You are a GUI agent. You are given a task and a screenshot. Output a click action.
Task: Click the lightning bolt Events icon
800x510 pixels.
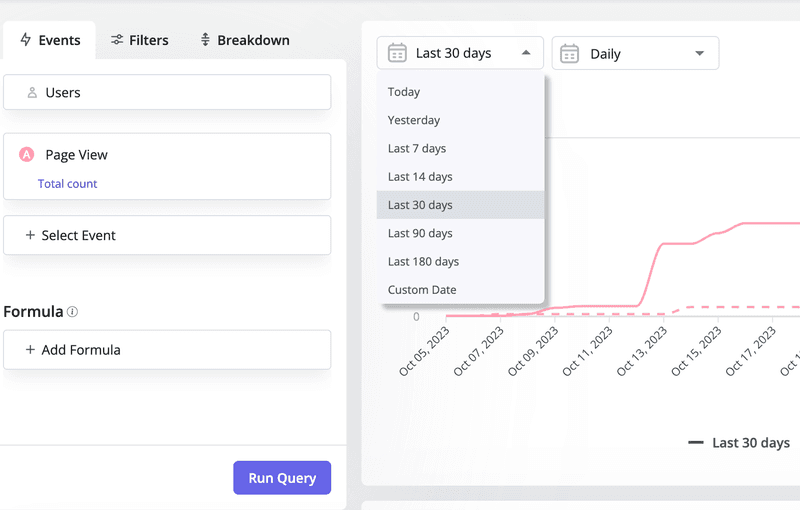pyautogui.click(x=26, y=40)
